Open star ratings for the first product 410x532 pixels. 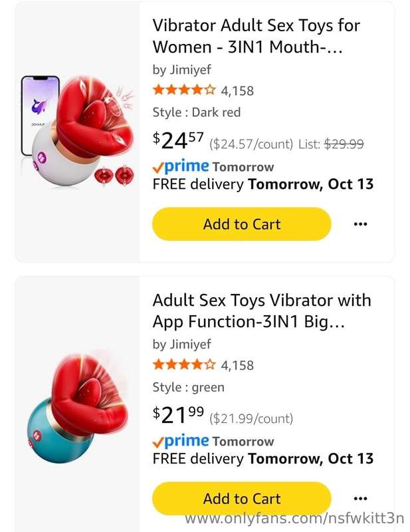click(184, 90)
